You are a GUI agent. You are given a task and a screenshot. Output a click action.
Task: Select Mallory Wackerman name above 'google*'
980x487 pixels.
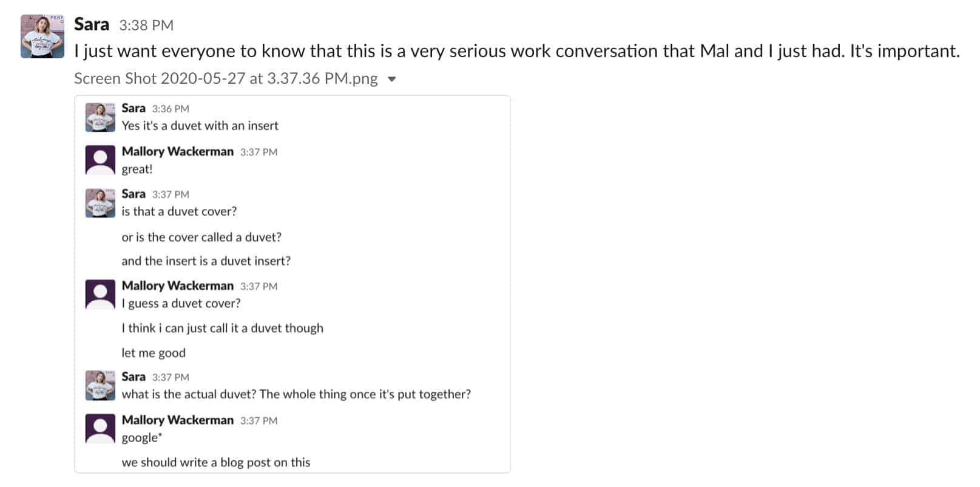tap(178, 420)
